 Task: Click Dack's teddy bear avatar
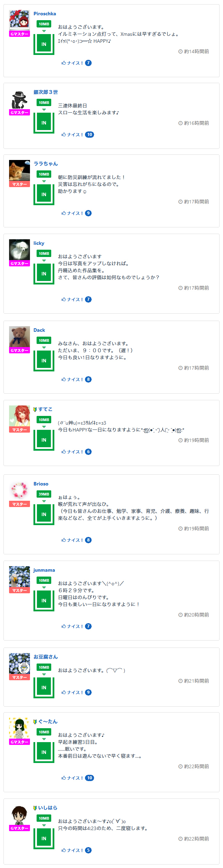[20, 337]
